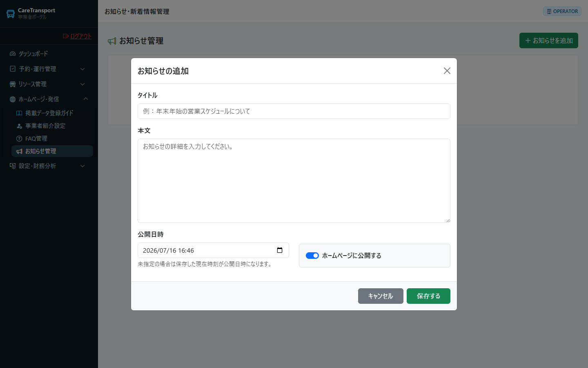Screen dimensions: 588x368
Task: Focus the タイトル input field
Action: click(294, 111)
